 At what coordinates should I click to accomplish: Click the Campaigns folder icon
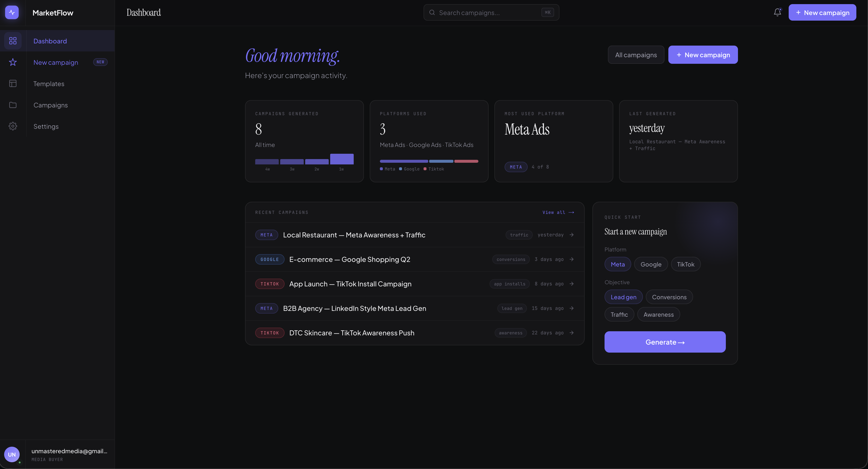pos(13,105)
